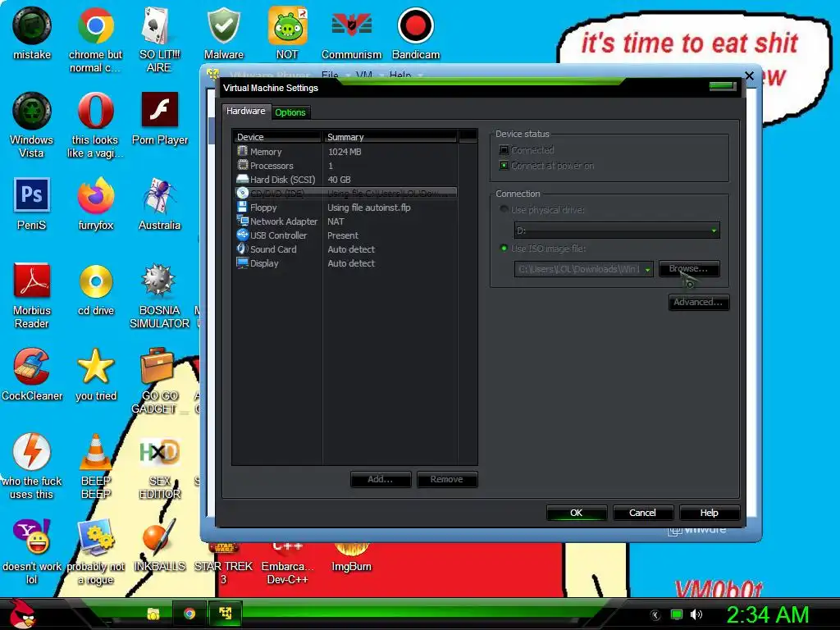
Task: Click the Add... device button
Action: click(x=381, y=479)
